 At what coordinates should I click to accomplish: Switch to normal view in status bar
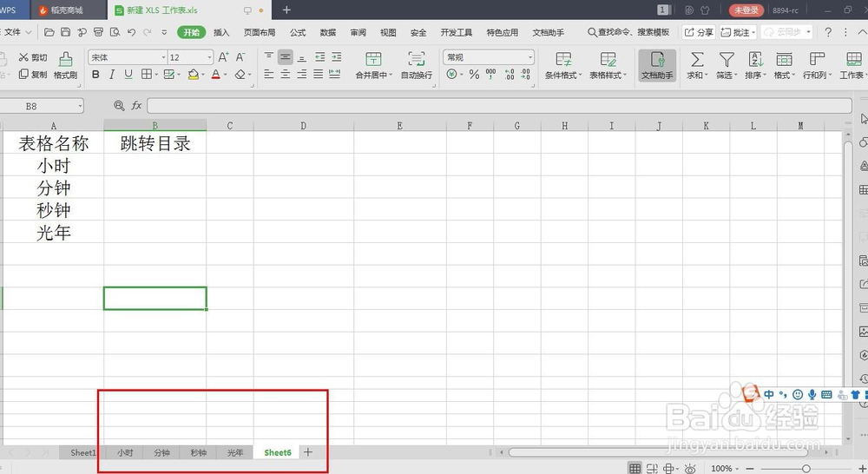[635, 469]
